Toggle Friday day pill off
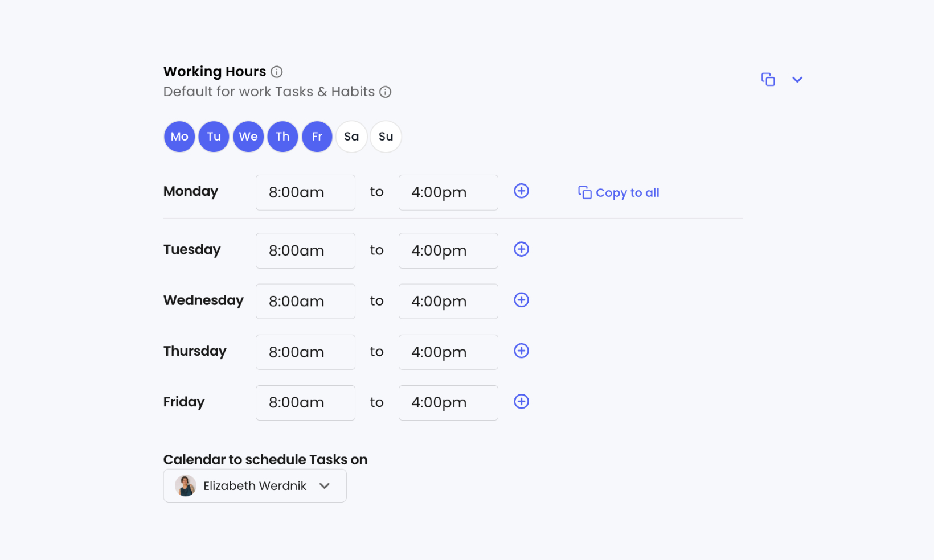The image size is (934, 560). (317, 137)
